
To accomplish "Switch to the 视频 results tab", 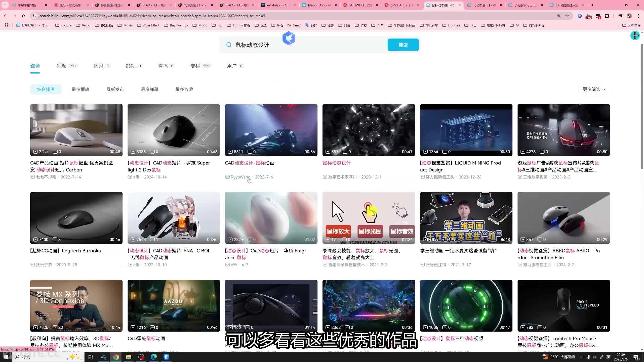I will point(67,66).
